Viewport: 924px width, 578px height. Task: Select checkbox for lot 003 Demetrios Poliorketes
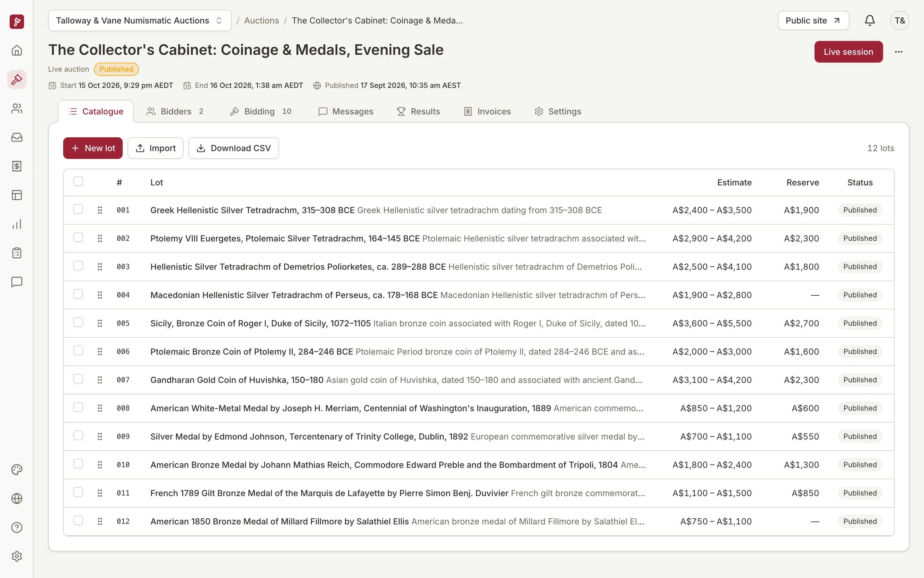[78, 266]
